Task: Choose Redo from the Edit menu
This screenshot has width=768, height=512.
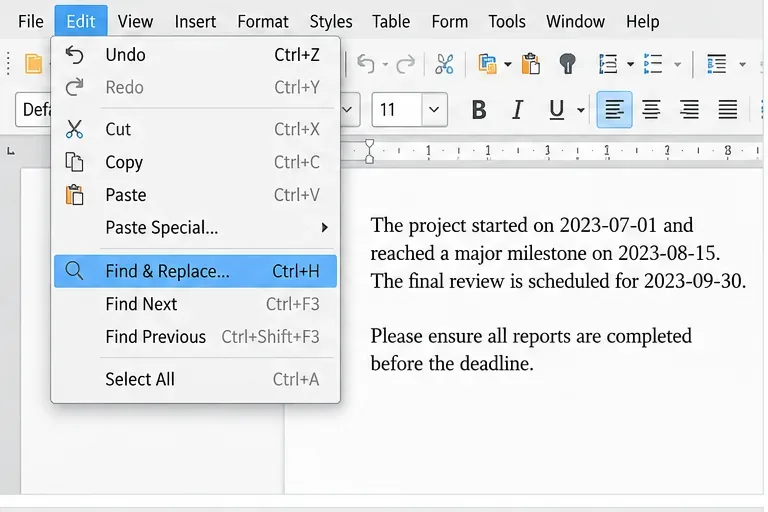Action: (x=195, y=87)
